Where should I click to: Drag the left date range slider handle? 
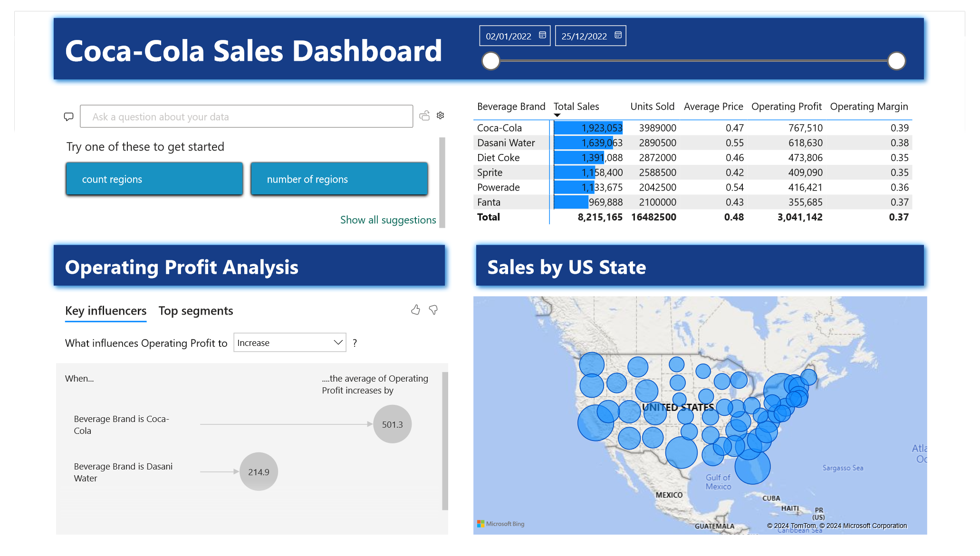490,60
